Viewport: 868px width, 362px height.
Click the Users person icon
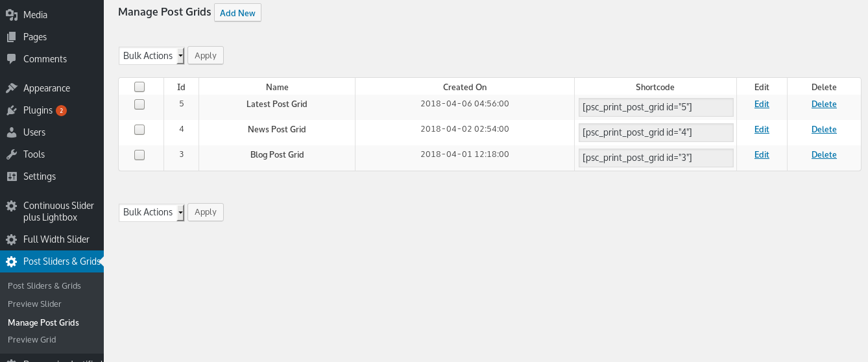coord(11,132)
